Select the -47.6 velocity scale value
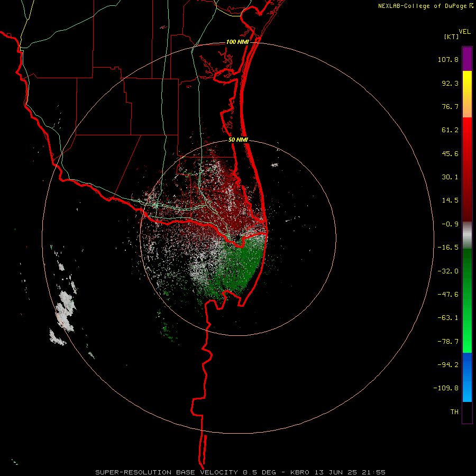The height and width of the screenshot is (476, 476). 448,295
